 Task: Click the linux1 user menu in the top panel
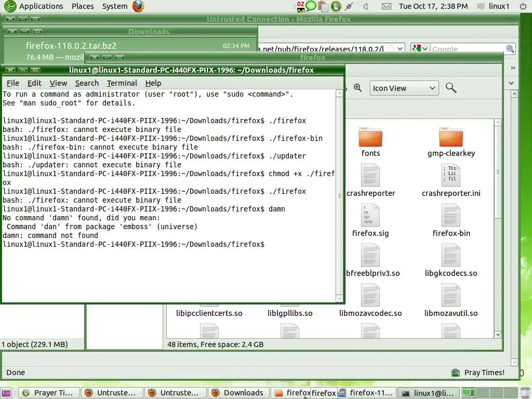click(x=494, y=6)
